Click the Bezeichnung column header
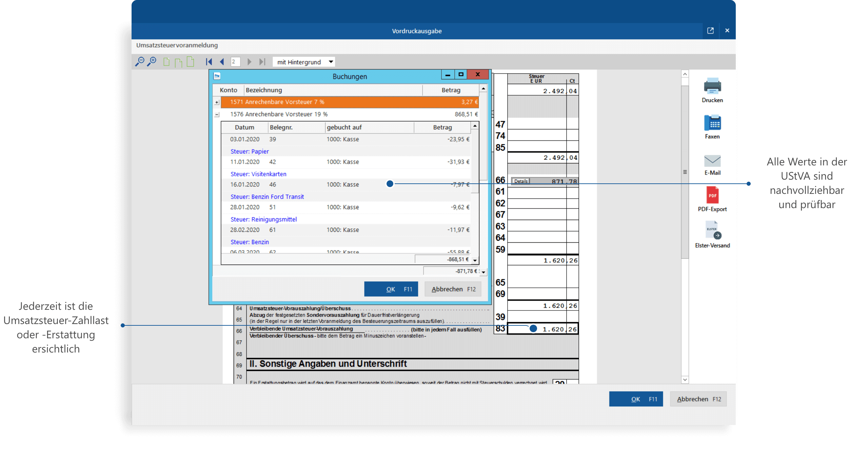 [x=333, y=90]
